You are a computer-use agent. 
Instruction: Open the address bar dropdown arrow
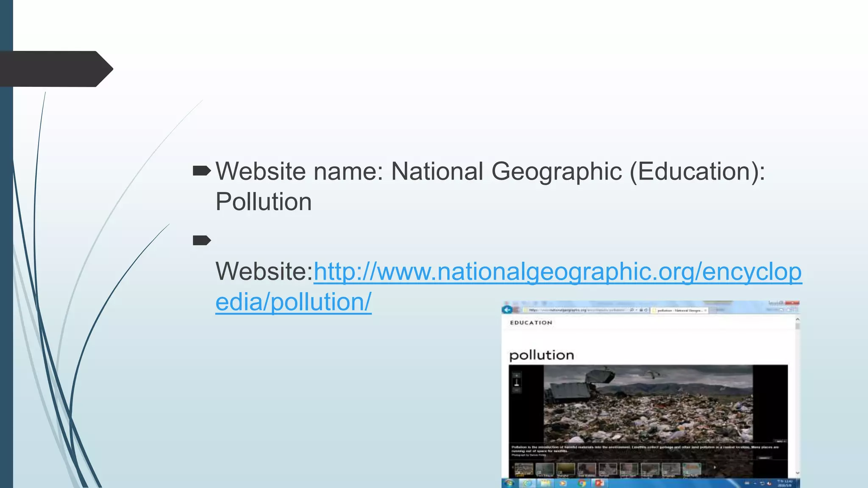[636, 310]
